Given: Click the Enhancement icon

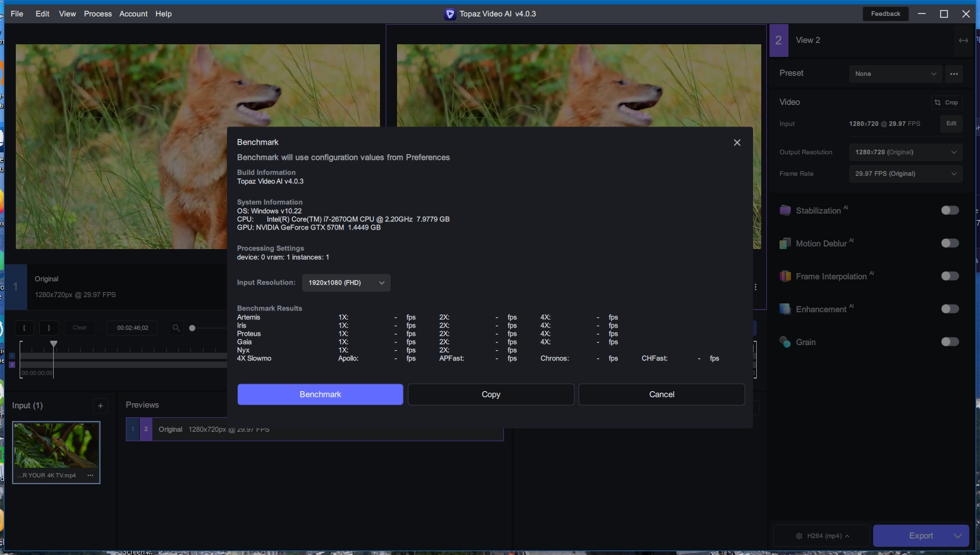Looking at the screenshot, I should 785,309.
